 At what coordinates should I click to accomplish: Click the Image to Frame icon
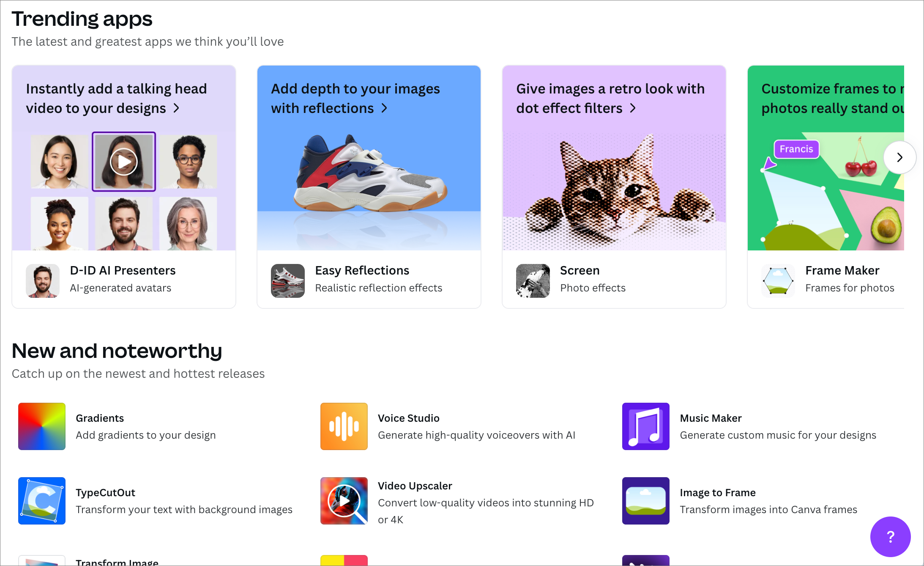[x=646, y=501]
